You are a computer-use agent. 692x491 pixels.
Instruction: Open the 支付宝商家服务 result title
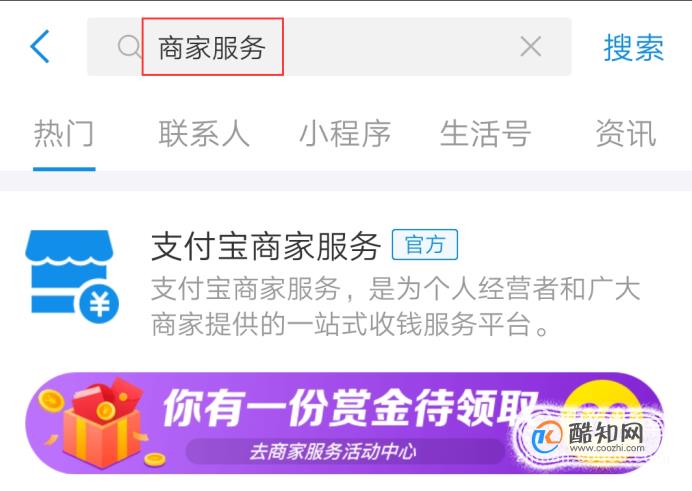[x=266, y=246]
